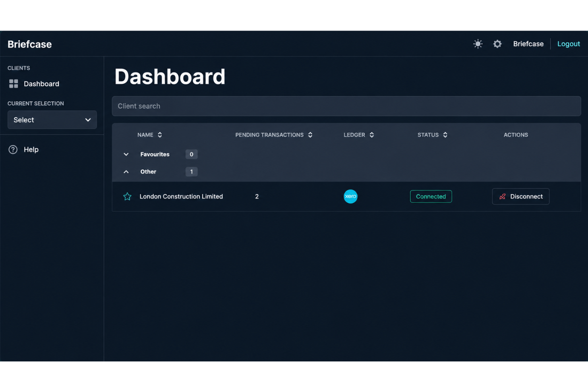Sort by Name column arrows
This screenshot has height=392, width=588.
[x=160, y=135]
